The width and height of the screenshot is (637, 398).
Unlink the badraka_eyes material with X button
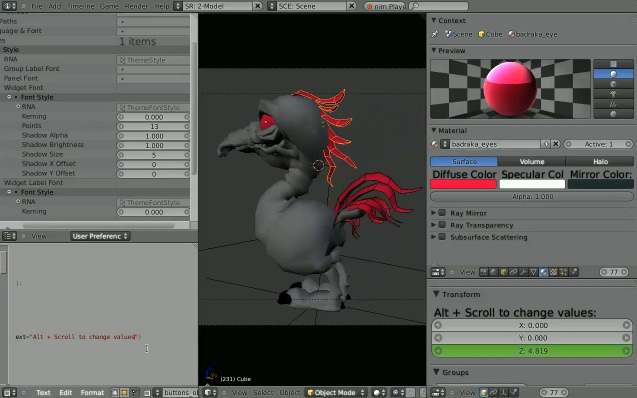coord(555,144)
